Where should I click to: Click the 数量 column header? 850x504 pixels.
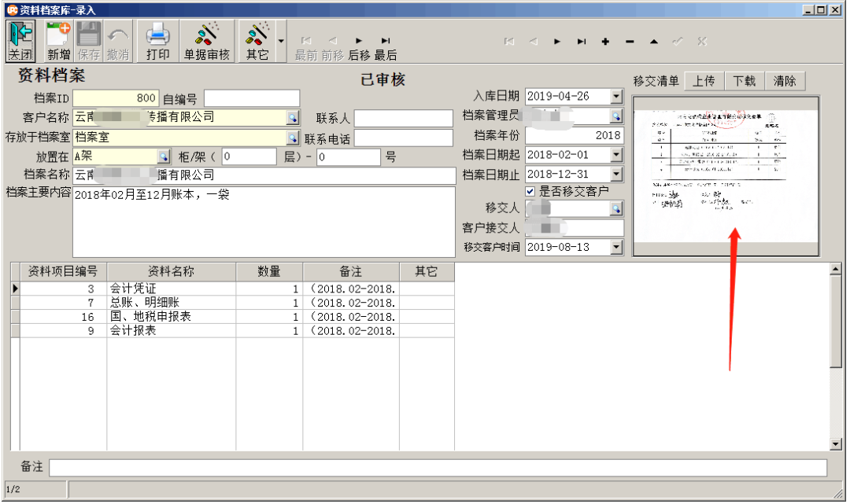click(269, 272)
